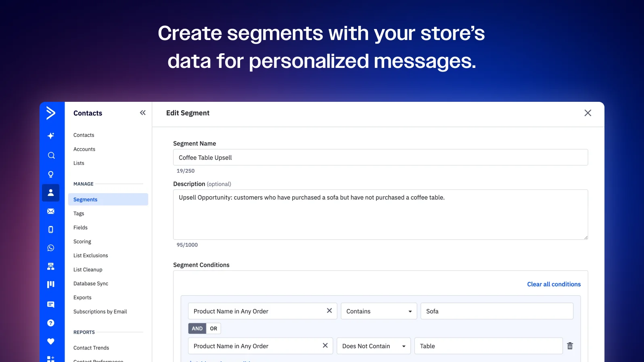Open the mobile phone SMS icon

[51, 229]
